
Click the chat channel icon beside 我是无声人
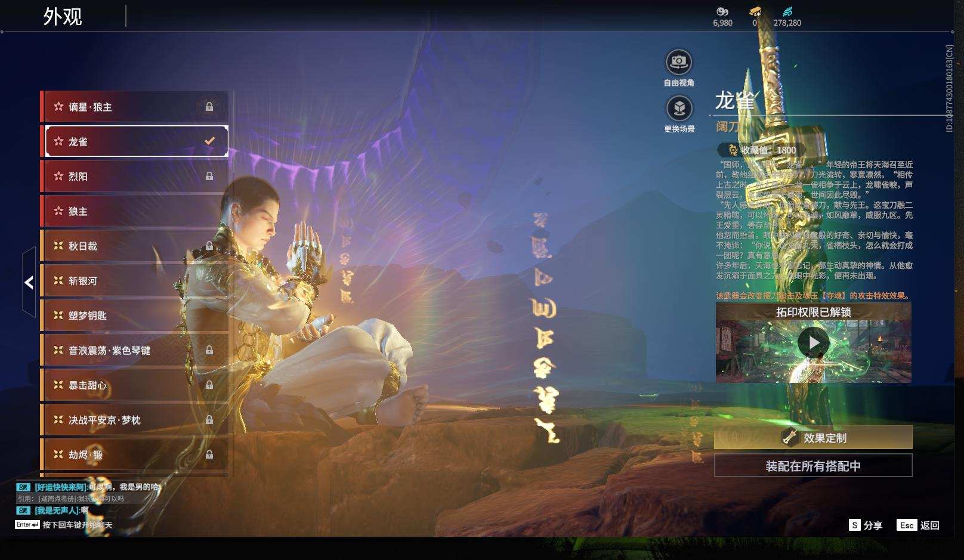(23, 511)
